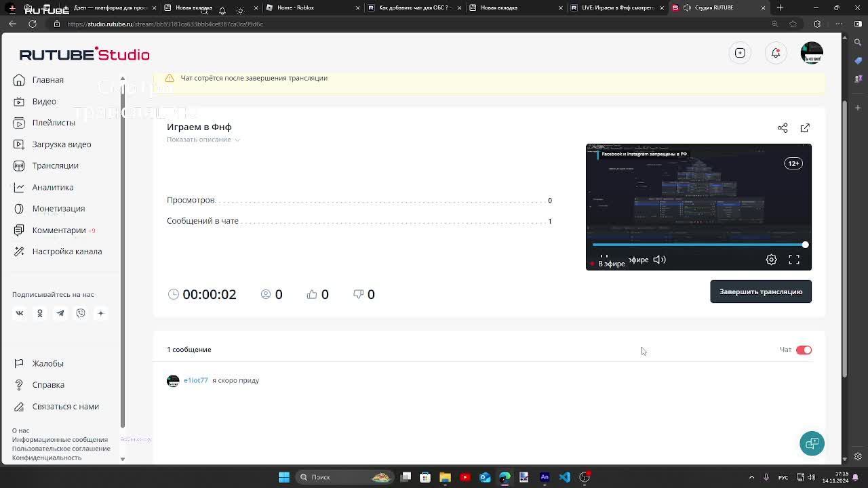The width and height of the screenshot is (868, 488).
Task: Switch to Как добавить чат для ОБС tab
Action: click(414, 7)
